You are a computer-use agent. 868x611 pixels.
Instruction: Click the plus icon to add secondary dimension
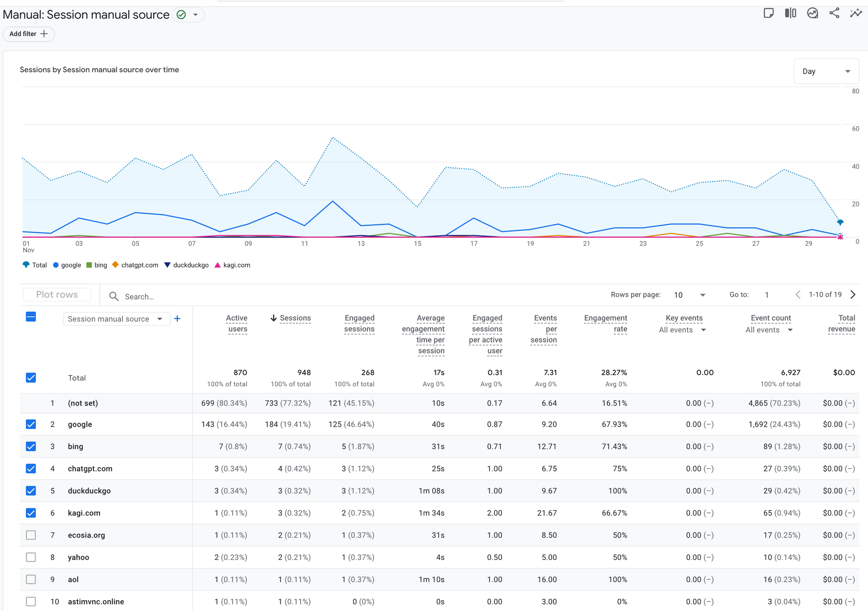(x=177, y=319)
